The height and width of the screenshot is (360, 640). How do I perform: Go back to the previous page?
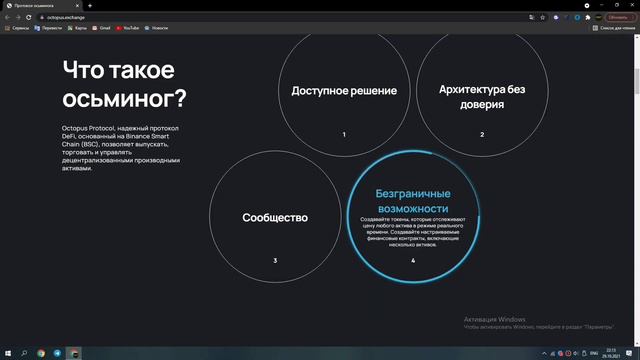click(x=7, y=18)
